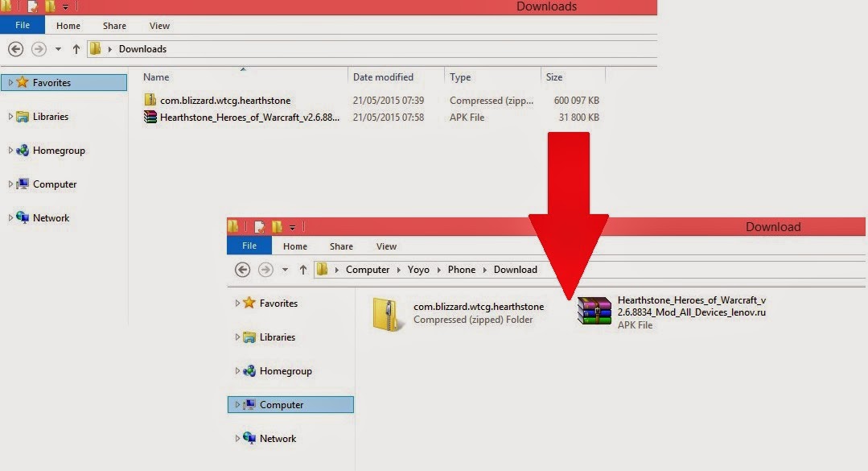Click Up arrow in Downloads window
The height and width of the screenshot is (471, 868).
[76, 49]
